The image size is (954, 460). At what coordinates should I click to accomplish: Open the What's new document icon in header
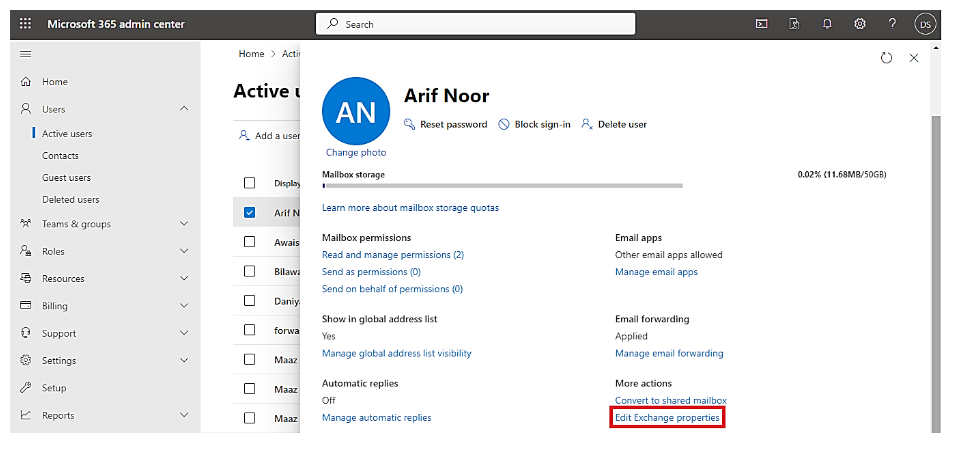coord(794,24)
